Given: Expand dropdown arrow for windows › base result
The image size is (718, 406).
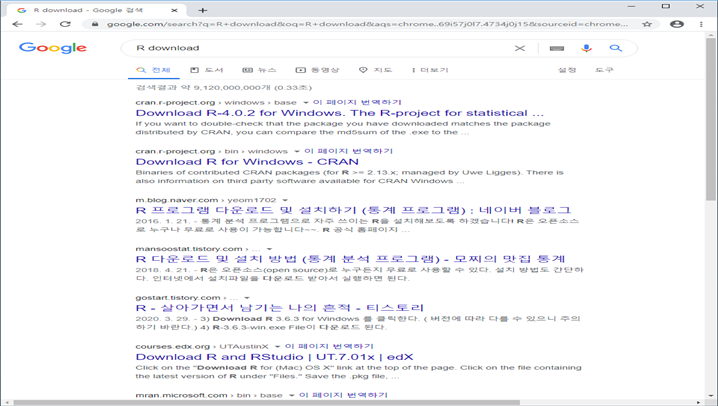Looking at the screenshot, I should point(305,103).
